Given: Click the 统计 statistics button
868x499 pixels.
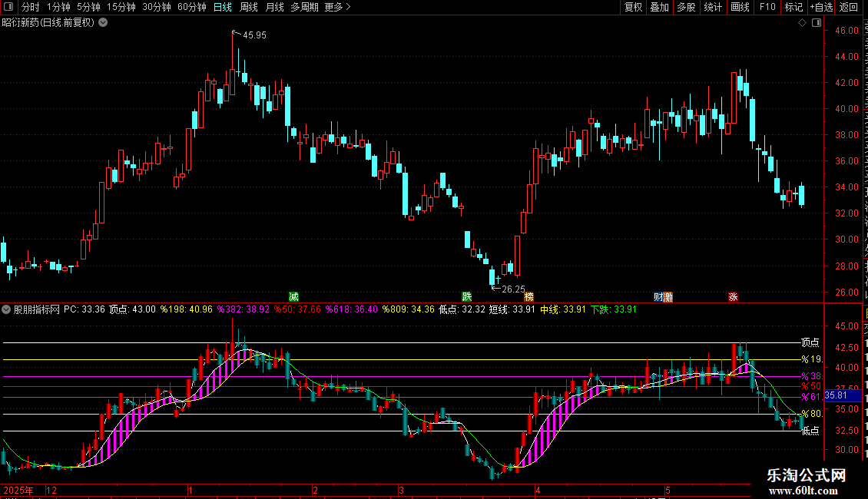Looking at the screenshot, I should click(713, 7).
